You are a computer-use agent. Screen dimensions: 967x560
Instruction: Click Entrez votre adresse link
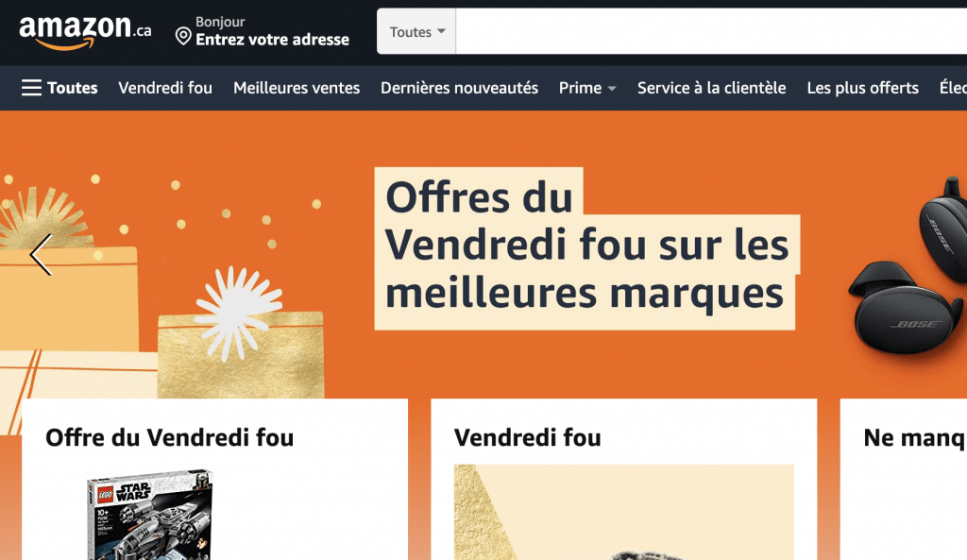(x=273, y=40)
